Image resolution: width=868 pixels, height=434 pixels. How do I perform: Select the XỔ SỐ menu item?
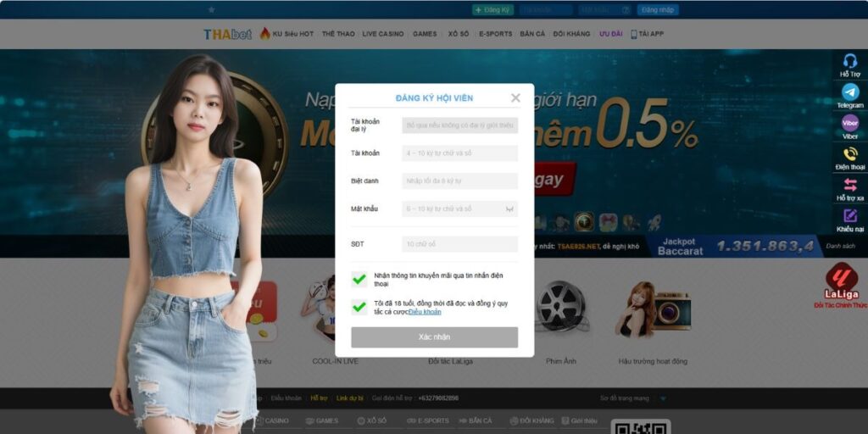[459, 34]
